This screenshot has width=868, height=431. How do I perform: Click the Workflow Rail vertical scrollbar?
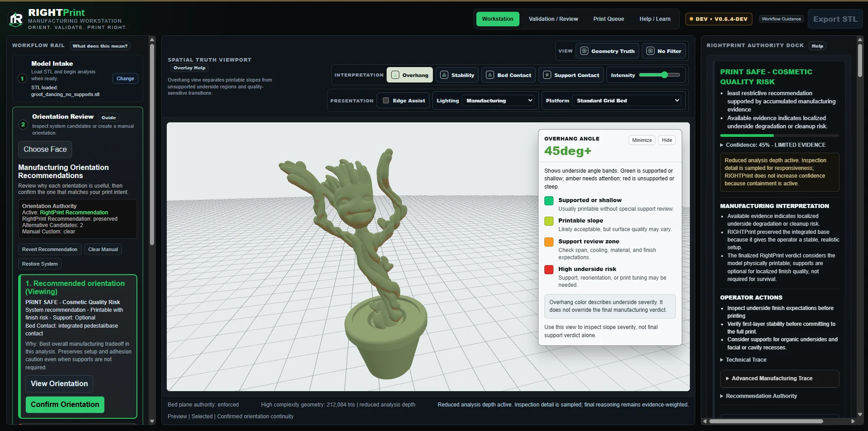pyautogui.click(x=152, y=145)
